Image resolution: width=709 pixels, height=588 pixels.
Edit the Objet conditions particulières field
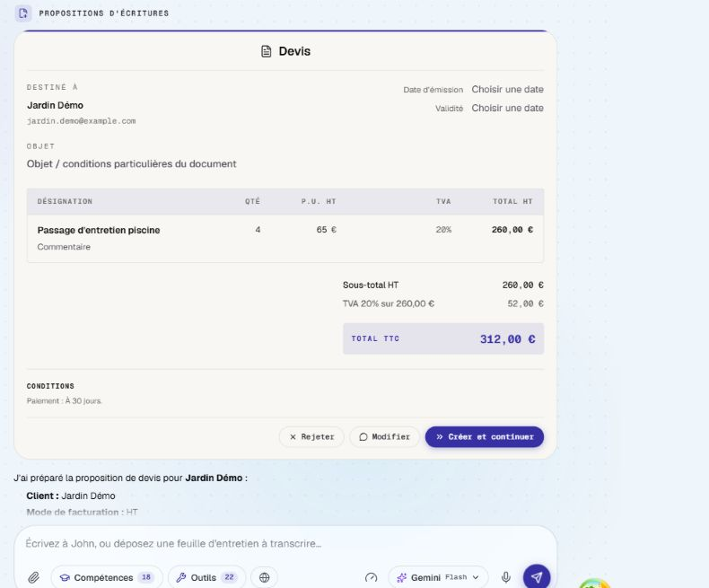[x=132, y=163]
